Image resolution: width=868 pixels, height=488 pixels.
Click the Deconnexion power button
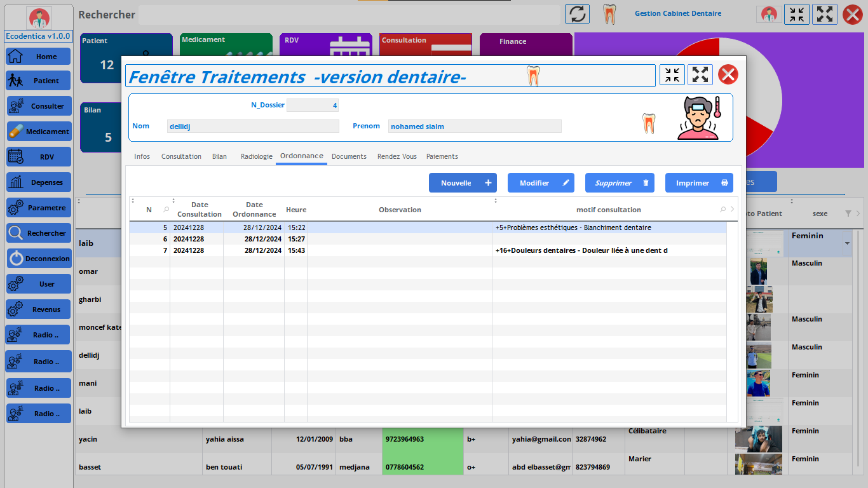[38, 259]
